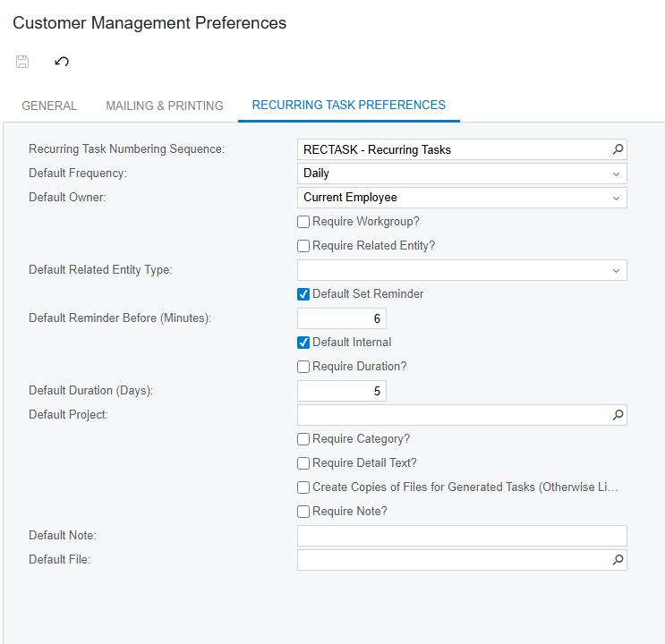Uncheck Default Set Reminder
The width and height of the screenshot is (665, 644).
click(x=303, y=294)
